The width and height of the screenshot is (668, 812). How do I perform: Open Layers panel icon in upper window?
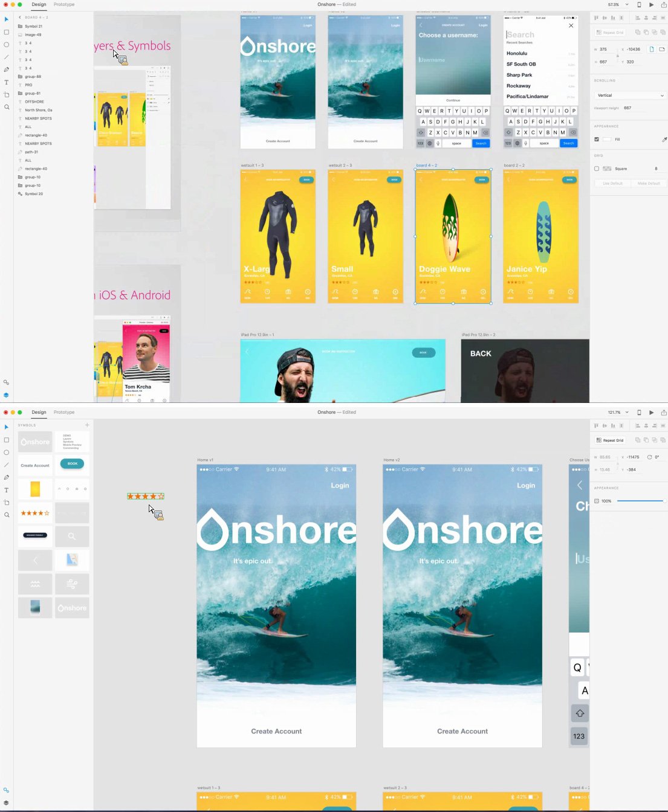click(x=6, y=395)
